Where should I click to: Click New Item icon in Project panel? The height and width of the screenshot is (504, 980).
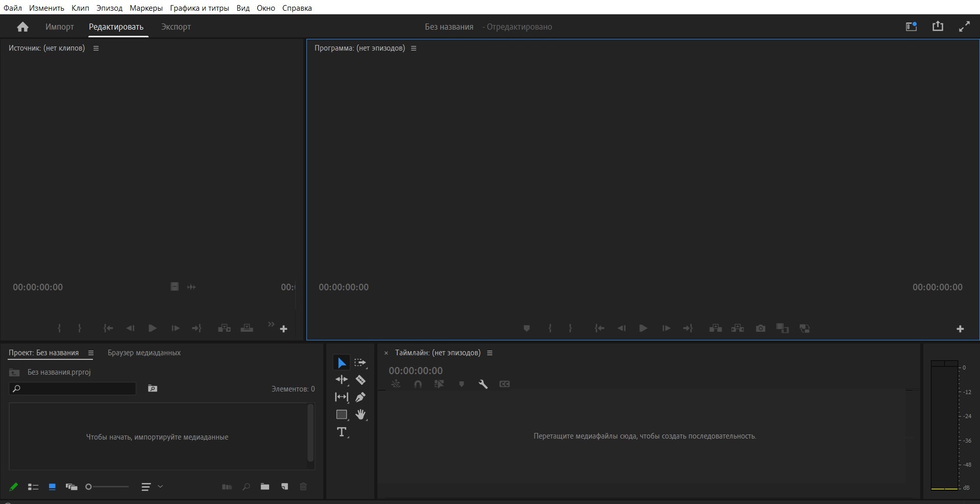coord(284,487)
